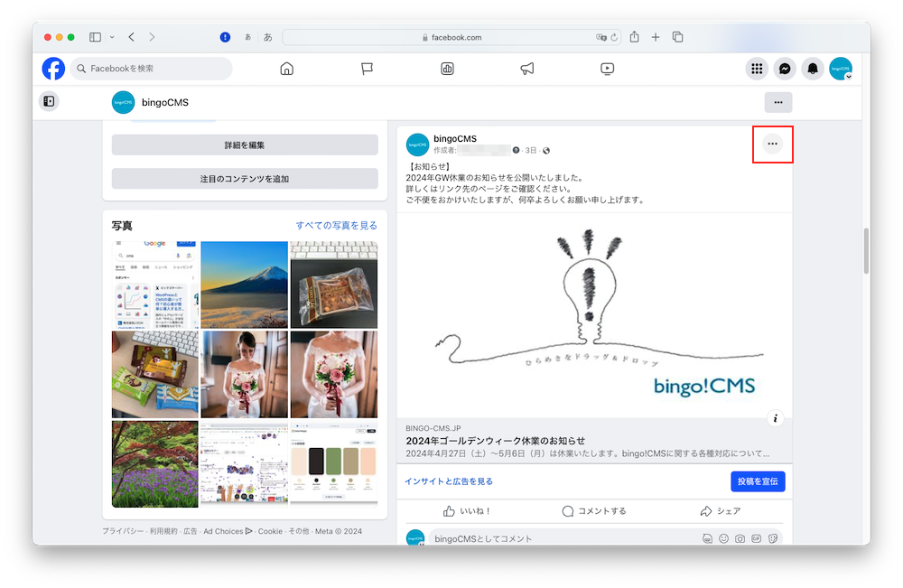Click the プライバシー footer link
This screenshot has width=903, height=588.
click(x=123, y=531)
